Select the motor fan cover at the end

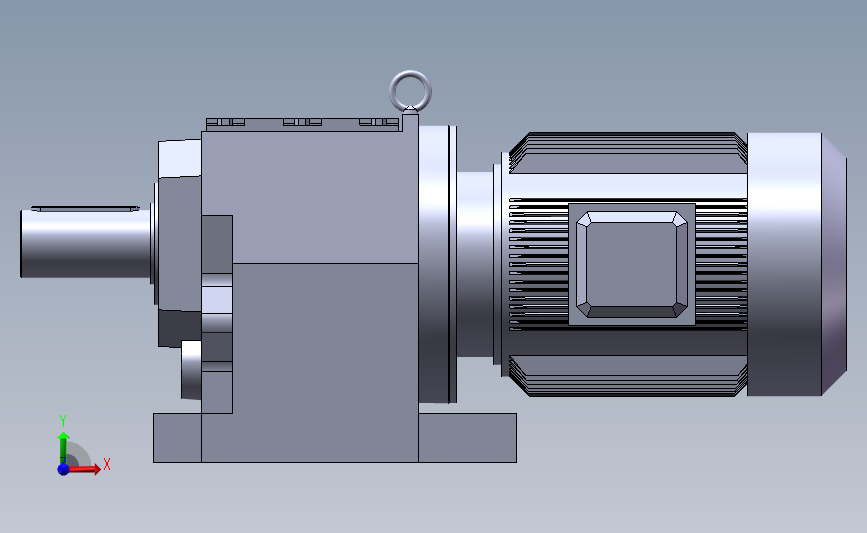[x=796, y=264]
